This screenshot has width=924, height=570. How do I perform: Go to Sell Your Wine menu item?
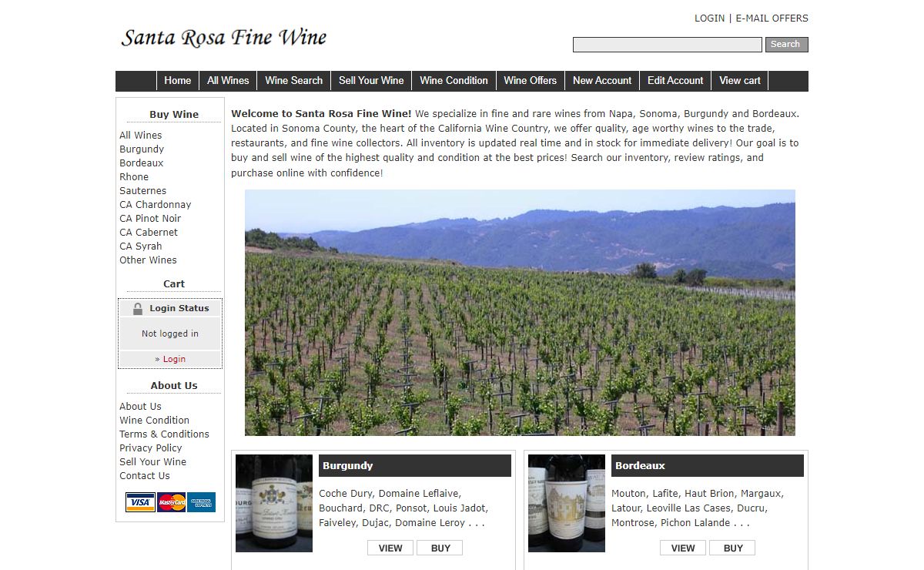point(371,81)
